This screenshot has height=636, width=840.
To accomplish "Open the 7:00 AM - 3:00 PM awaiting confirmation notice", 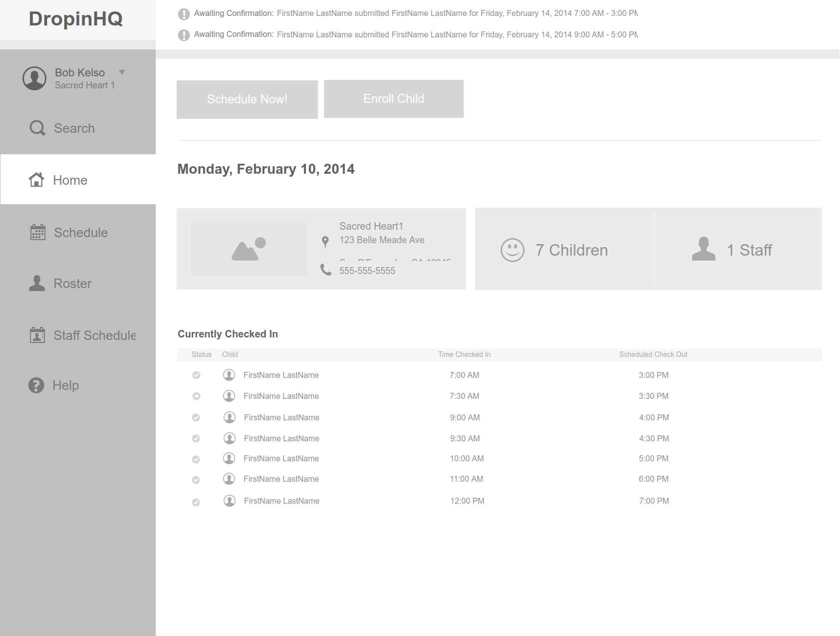I will point(416,13).
